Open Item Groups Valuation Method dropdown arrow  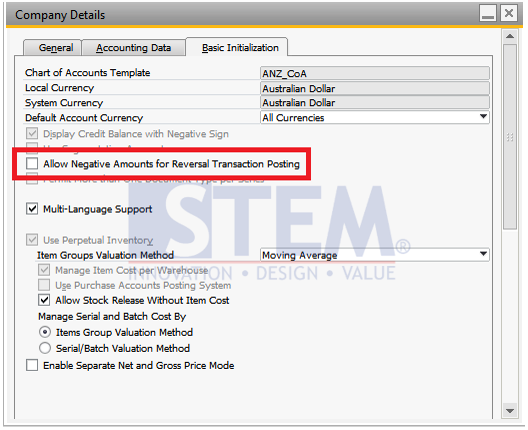point(483,255)
